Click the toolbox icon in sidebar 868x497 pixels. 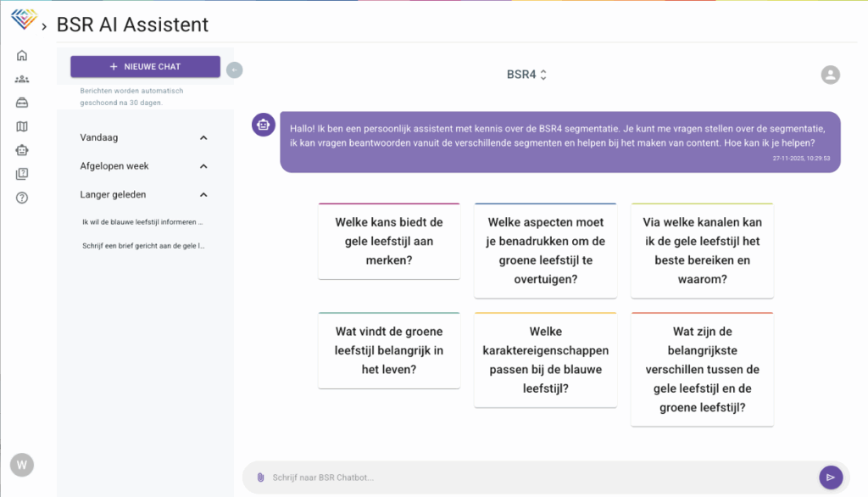coord(22,103)
